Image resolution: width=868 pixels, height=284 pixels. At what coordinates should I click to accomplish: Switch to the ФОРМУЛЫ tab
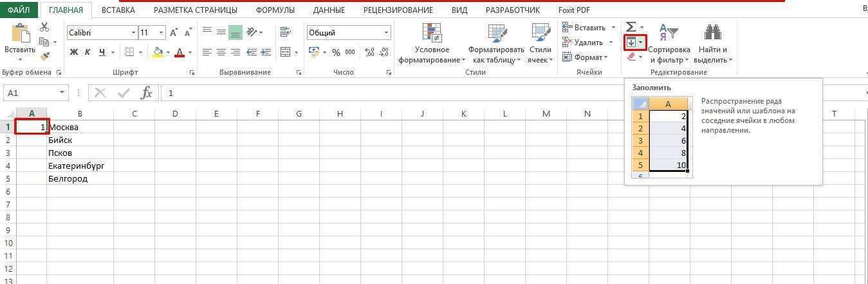pos(275,10)
